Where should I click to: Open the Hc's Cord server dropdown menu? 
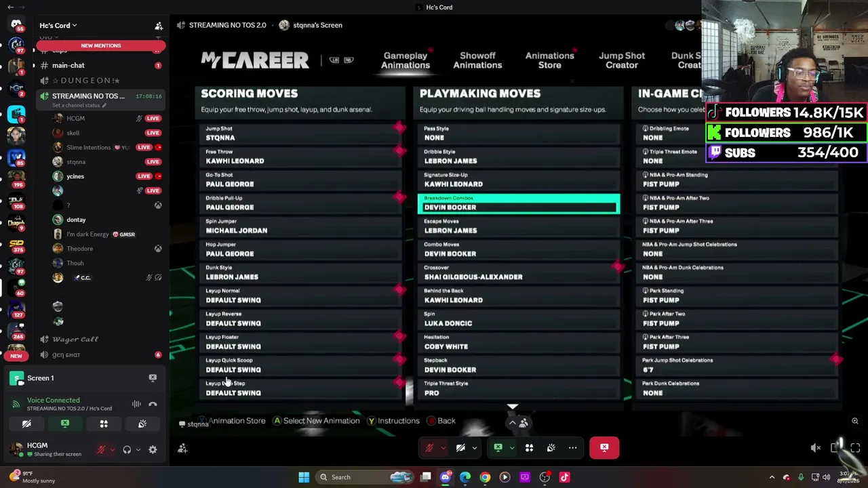[58, 26]
